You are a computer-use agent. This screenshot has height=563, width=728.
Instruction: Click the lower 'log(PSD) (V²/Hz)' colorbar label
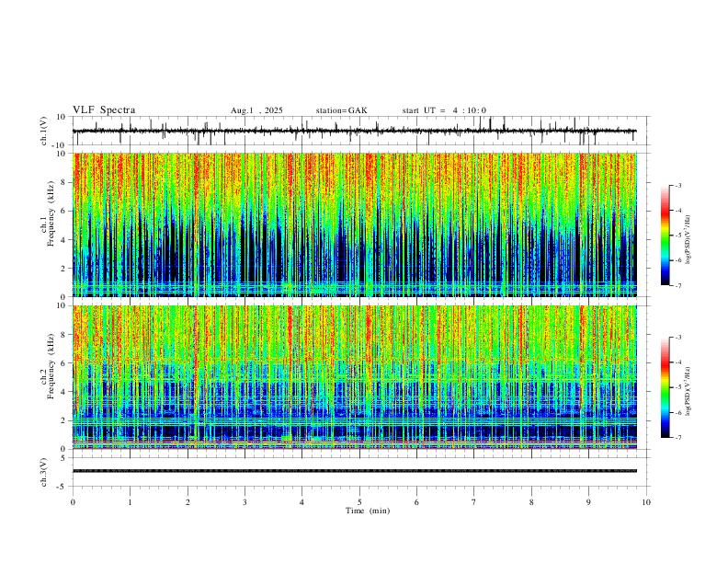[688, 392]
